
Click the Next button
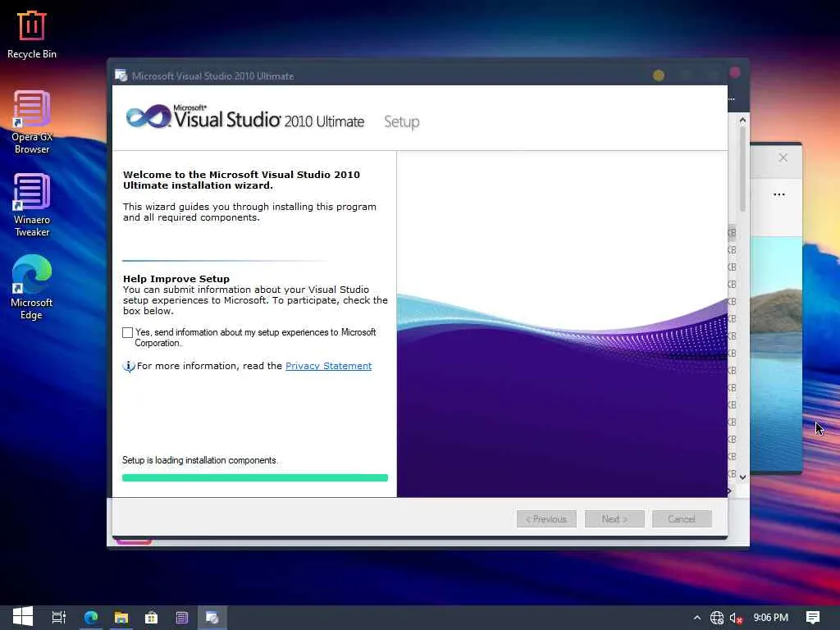(614, 518)
